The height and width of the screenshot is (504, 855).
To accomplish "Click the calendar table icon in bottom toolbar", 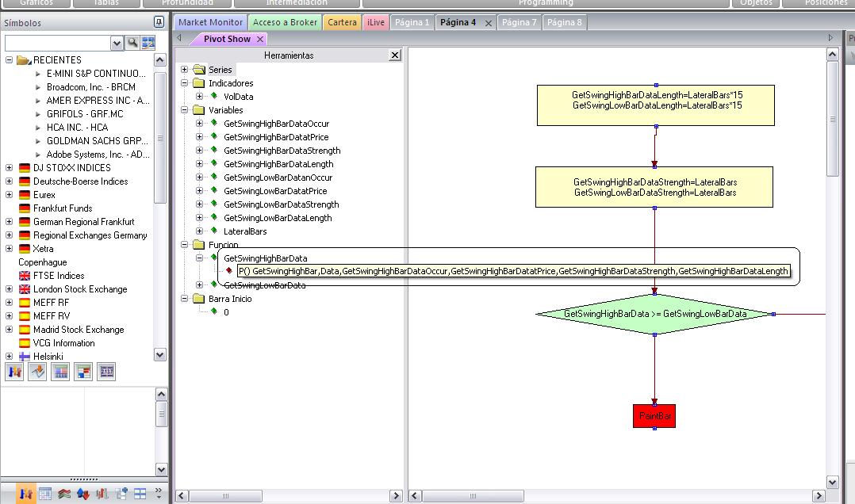I will click(x=45, y=494).
